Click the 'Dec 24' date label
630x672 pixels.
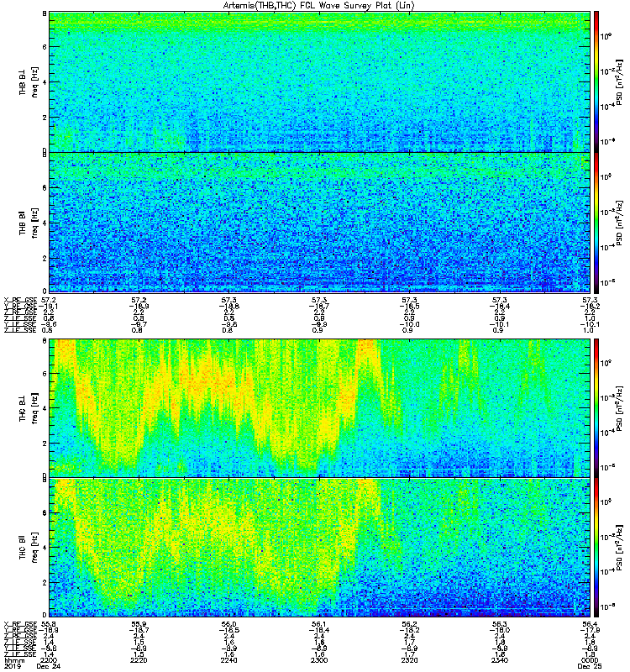(x=49, y=666)
